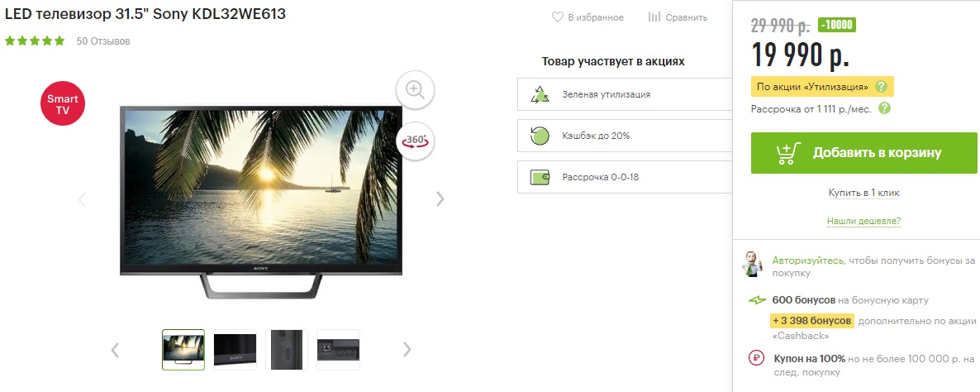Click the green five-star rating

coord(35,41)
